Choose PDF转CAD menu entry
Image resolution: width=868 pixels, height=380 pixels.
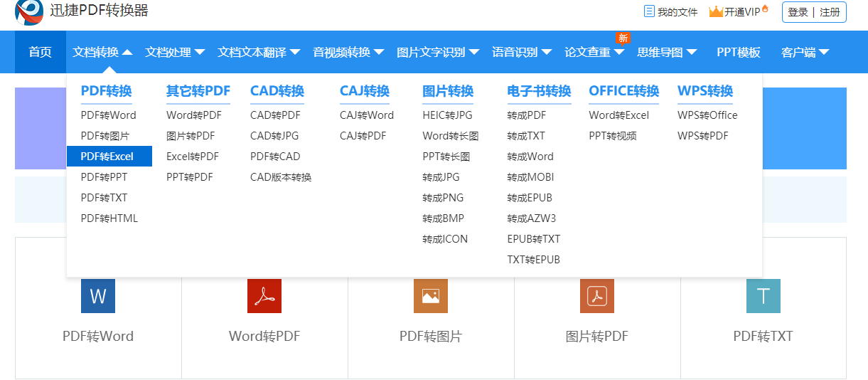point(275,157)
